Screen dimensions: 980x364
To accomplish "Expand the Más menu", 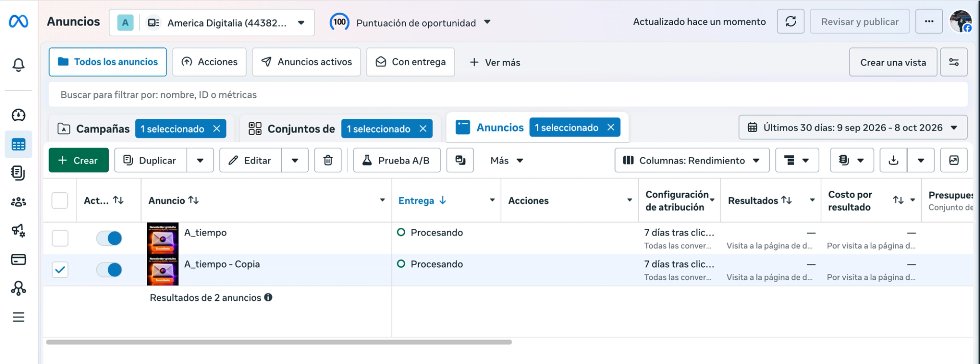I will click(506, 161).
